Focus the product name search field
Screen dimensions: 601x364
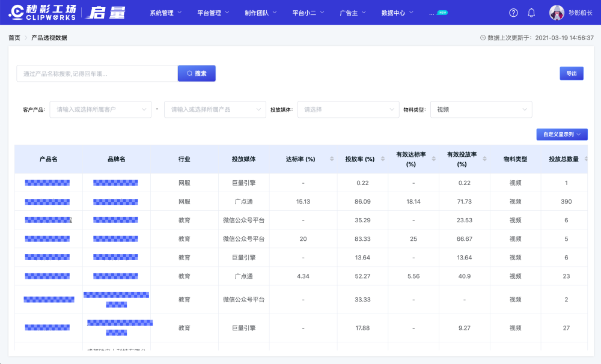97,73
